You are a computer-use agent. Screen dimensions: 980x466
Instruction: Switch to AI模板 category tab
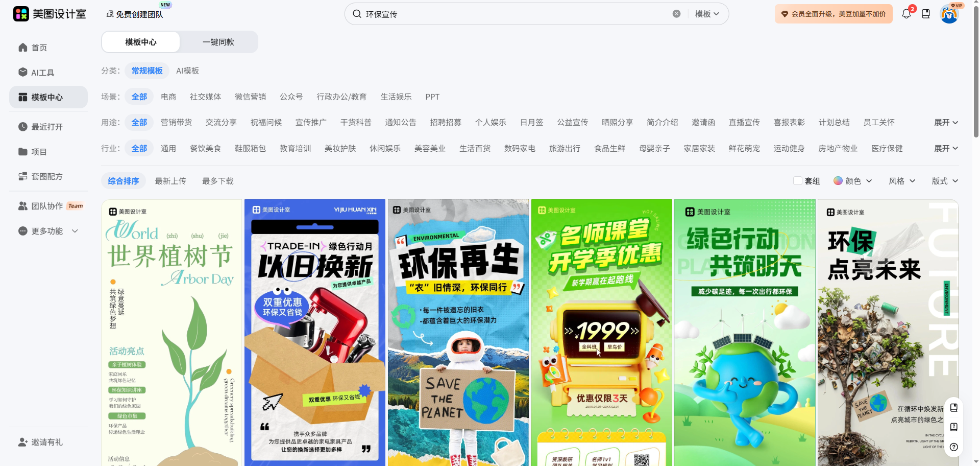pyautogui.click(x=187, y=71)
